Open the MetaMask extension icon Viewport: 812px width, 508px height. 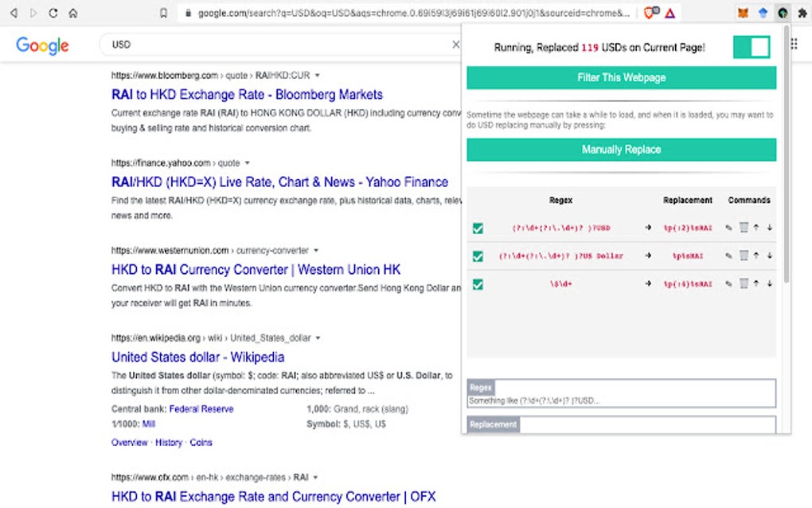click(744, 12)
